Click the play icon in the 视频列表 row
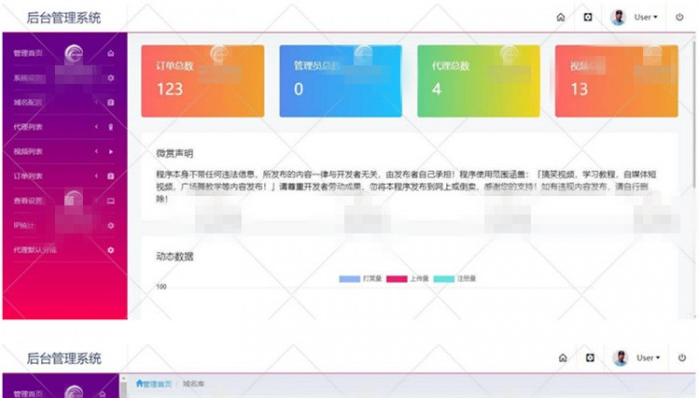The height and width of the screenshot is (398, 699). click(111, 152)
